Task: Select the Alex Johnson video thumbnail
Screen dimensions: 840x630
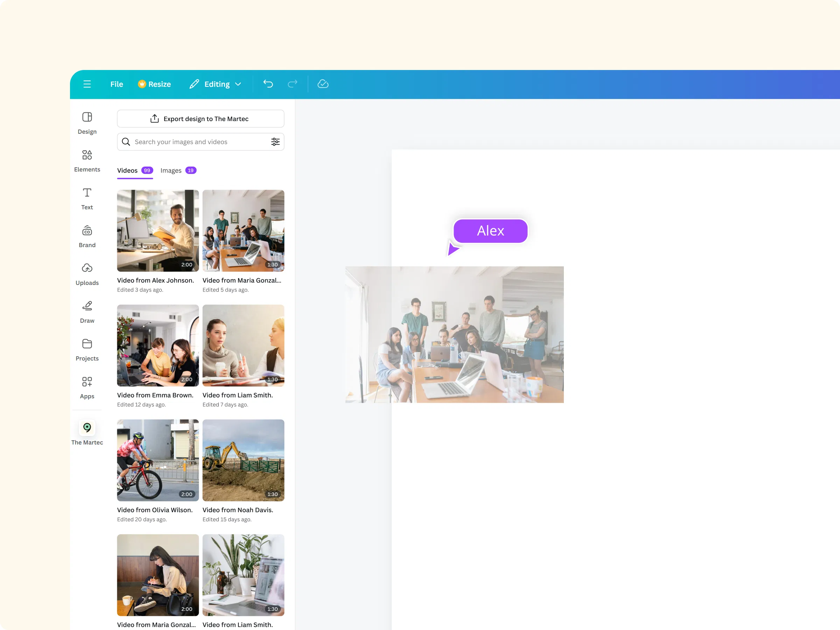Action: [x=158, y=231]
